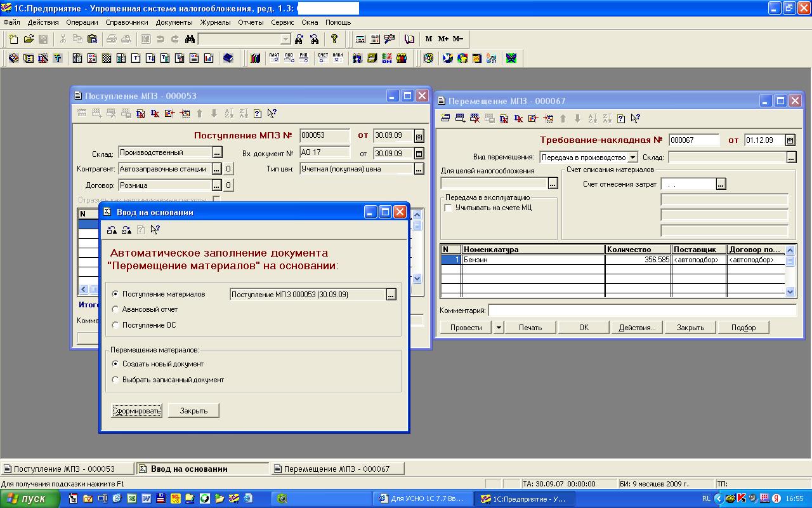Open selection for Договор Розница field
The image size is (812, 508).
(217, 185)
